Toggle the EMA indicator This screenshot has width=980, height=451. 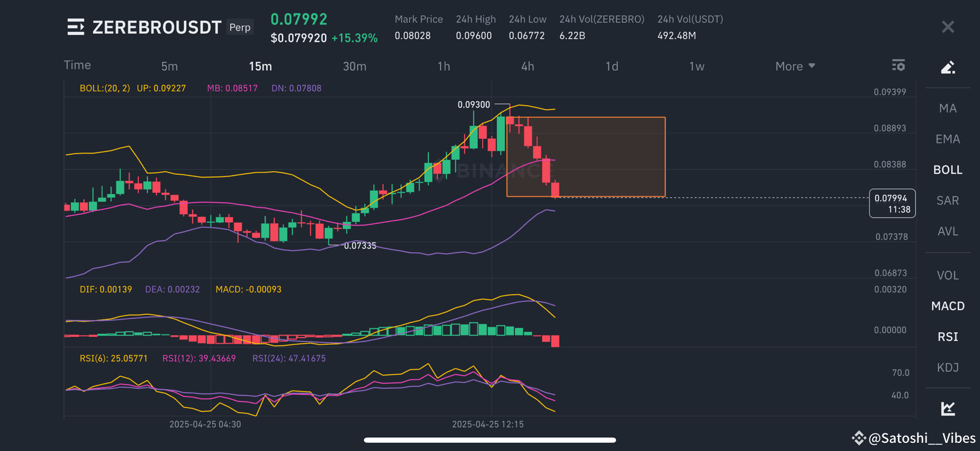tap(948, 139)
